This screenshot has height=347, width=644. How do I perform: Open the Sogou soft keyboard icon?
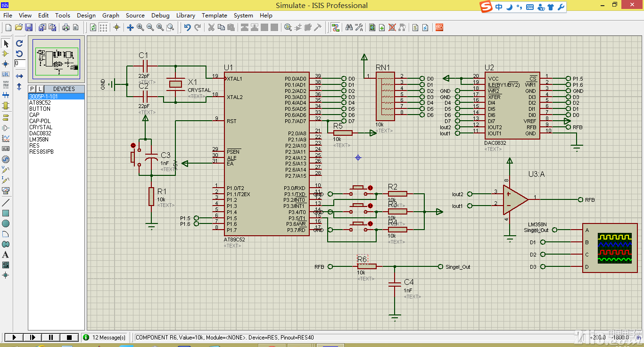pos(529,7)
